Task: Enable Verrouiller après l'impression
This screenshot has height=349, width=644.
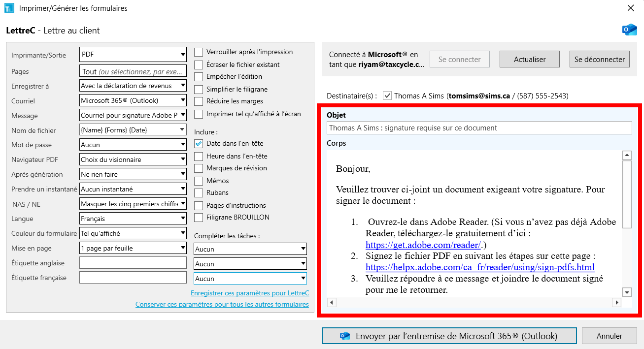Action: pos(199,52)
